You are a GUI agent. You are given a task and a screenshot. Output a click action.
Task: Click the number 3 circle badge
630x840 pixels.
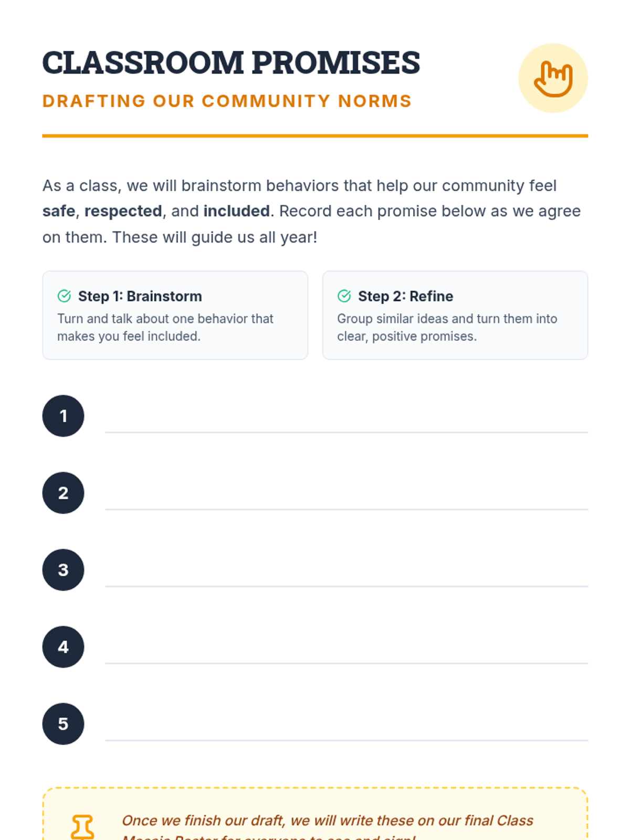tap(63, 570)
